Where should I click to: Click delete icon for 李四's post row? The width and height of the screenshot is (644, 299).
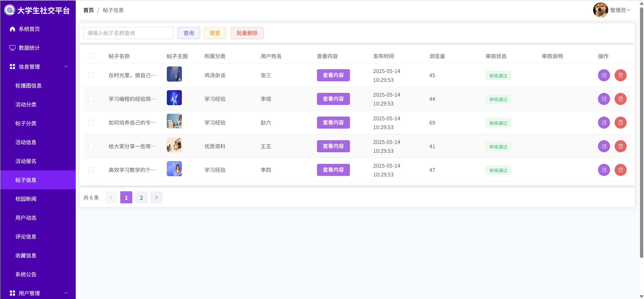tap(620, 170)
